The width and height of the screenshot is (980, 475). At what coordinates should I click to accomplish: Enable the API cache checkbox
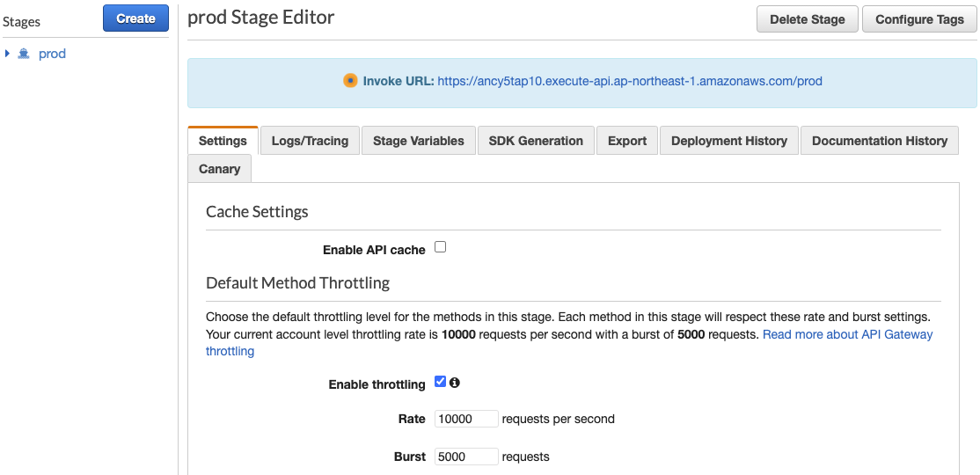click(x=440, y=247)
